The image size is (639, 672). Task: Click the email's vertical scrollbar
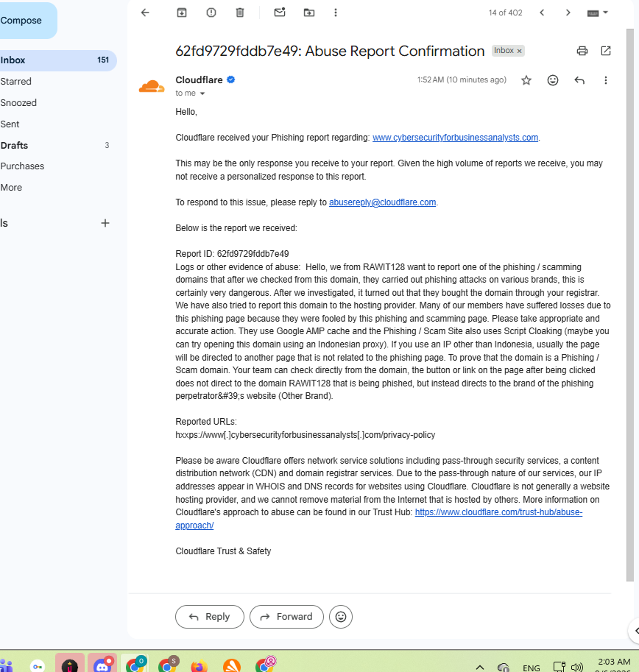629,304
